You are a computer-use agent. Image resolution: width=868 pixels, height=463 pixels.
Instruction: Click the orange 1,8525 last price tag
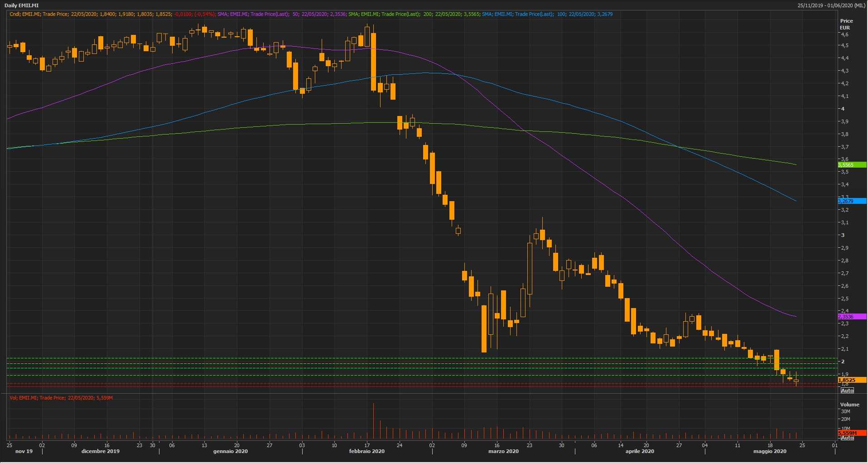(851, 380)
